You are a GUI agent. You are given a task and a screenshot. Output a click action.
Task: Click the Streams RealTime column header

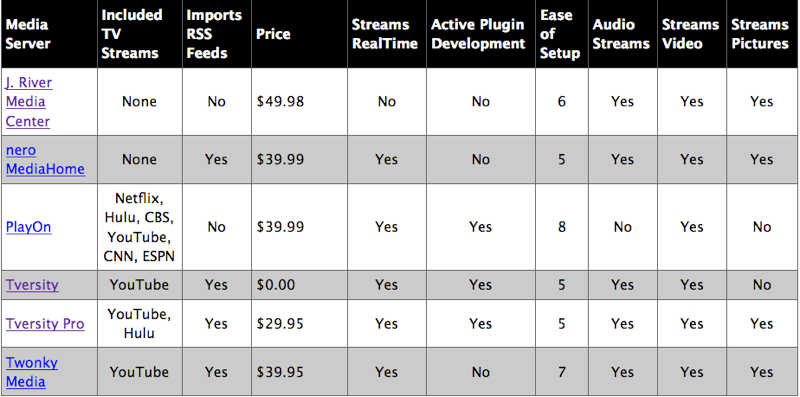pyautogui.click(x=386, y=34)
